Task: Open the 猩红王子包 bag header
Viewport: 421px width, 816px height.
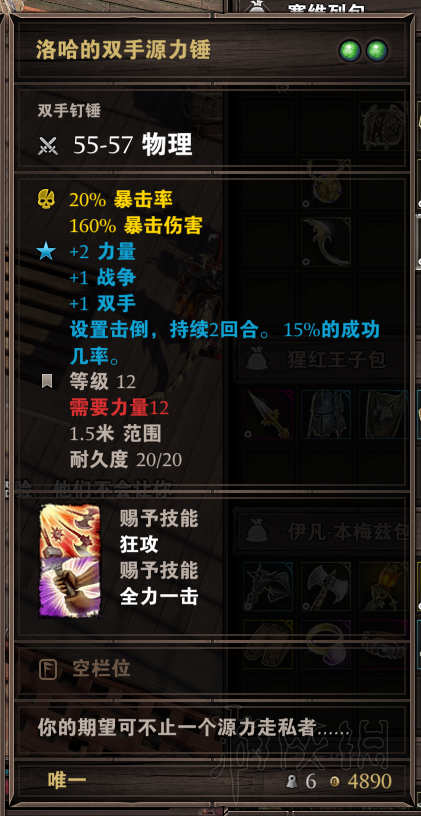Action: pyautogui.click(x=321, y=361)
